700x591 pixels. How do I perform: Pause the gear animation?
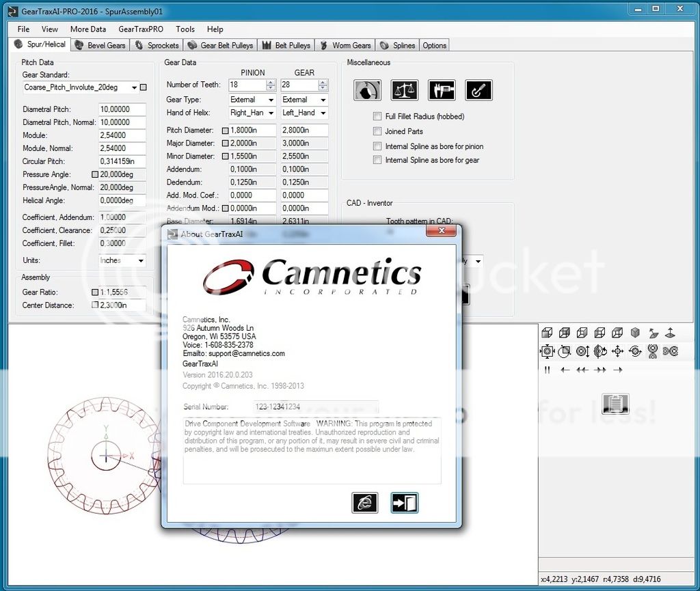(x=547, y=370)
